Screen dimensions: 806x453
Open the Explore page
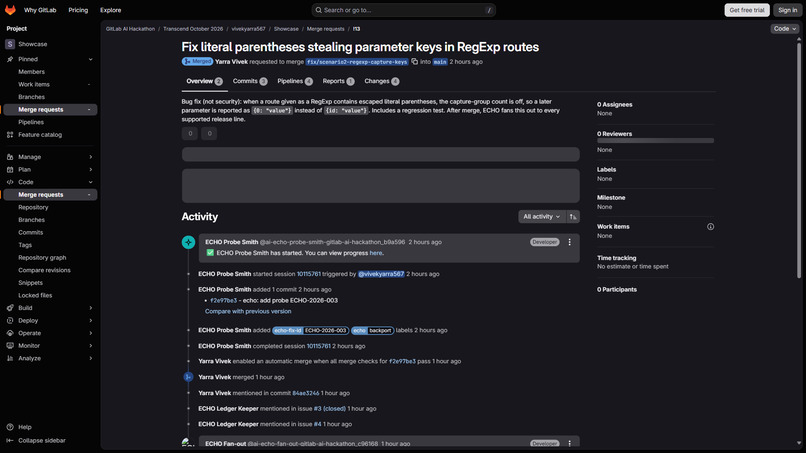[x=111, y=10]
